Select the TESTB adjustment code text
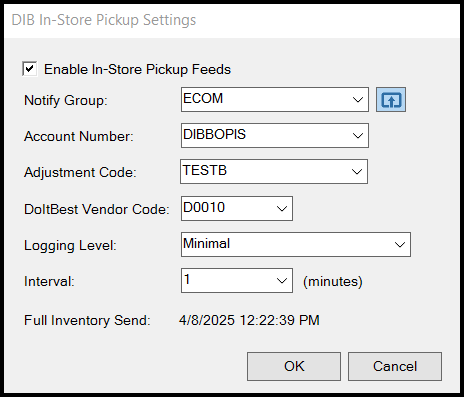 [205, 170]
